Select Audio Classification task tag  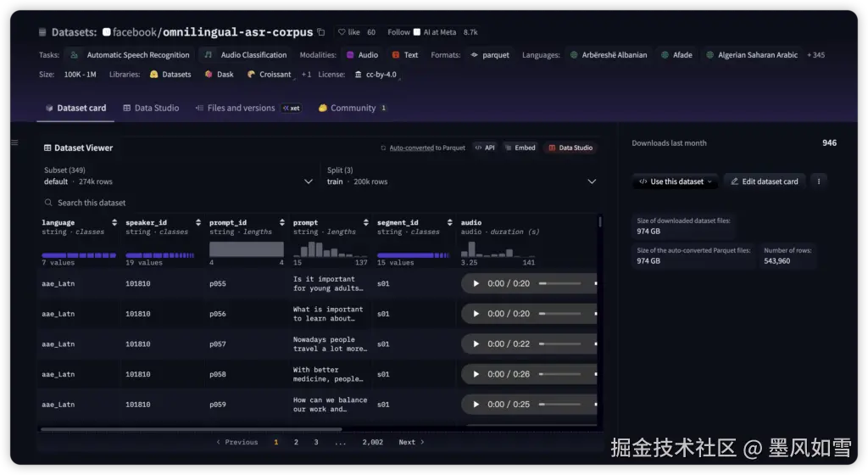click(246, 55)
